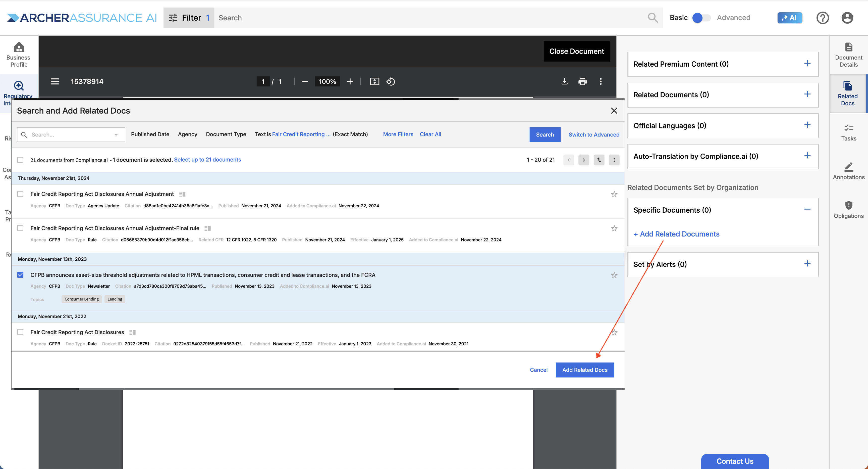868x469 pixels.
Task: Zoom in the PDF with plus icon
Action: tap(350, 81)
